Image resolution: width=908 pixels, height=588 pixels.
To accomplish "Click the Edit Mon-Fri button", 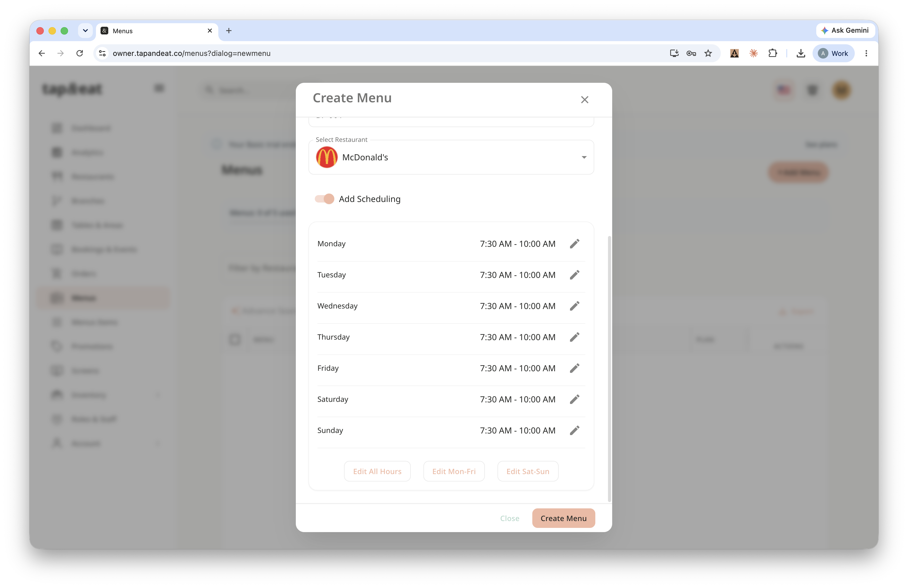I will click(x=454, y=471).
